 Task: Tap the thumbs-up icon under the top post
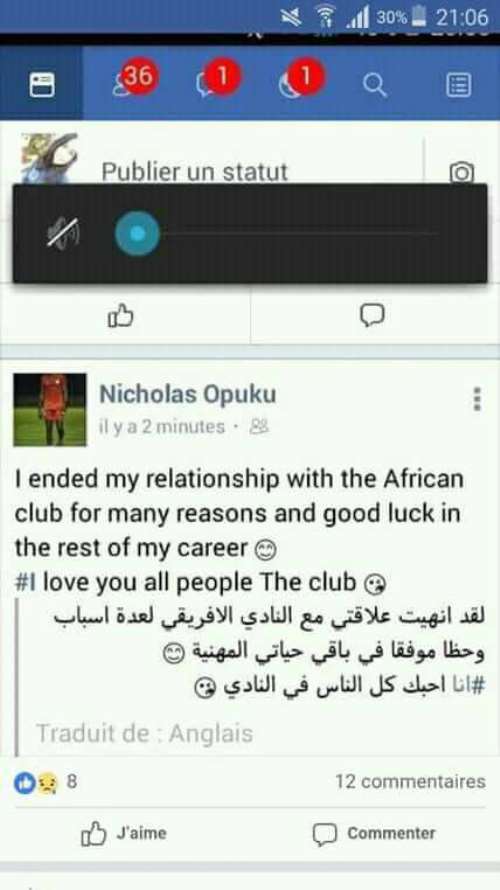121,314
